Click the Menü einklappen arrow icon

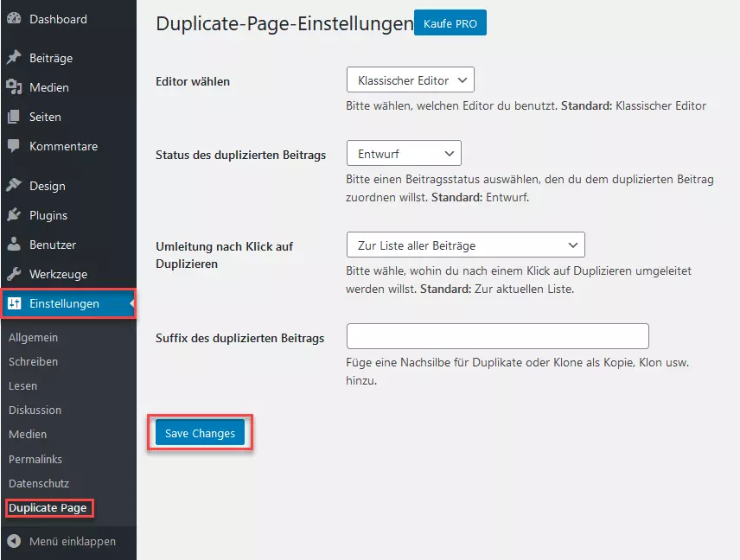coord(14,541)
